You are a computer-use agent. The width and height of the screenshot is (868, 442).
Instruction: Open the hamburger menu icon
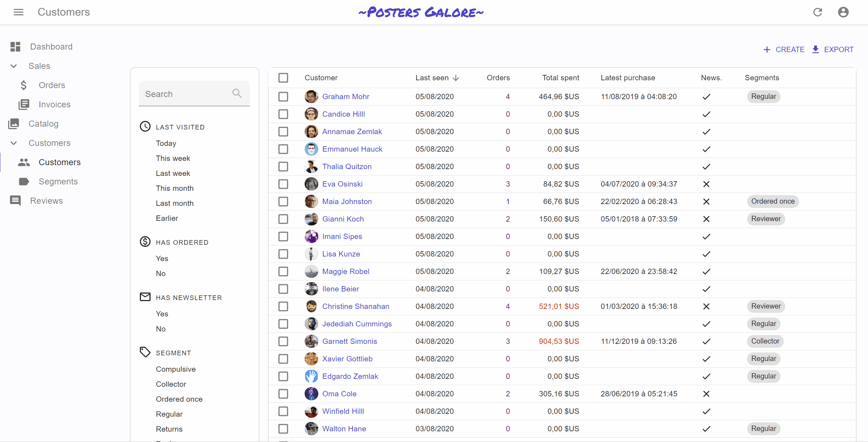click(x=19, y=12)
